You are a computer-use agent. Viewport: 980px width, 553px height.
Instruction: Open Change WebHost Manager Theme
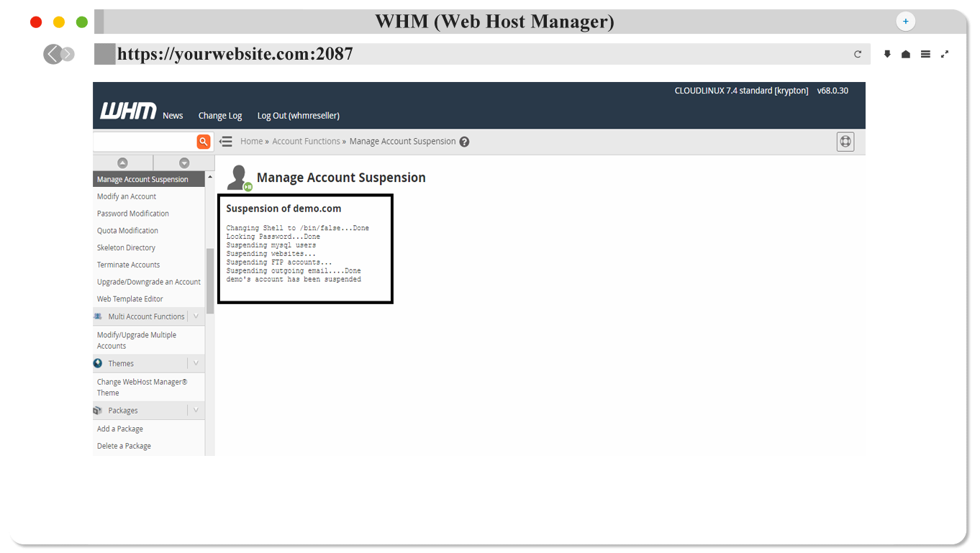[x=142, y=388]
